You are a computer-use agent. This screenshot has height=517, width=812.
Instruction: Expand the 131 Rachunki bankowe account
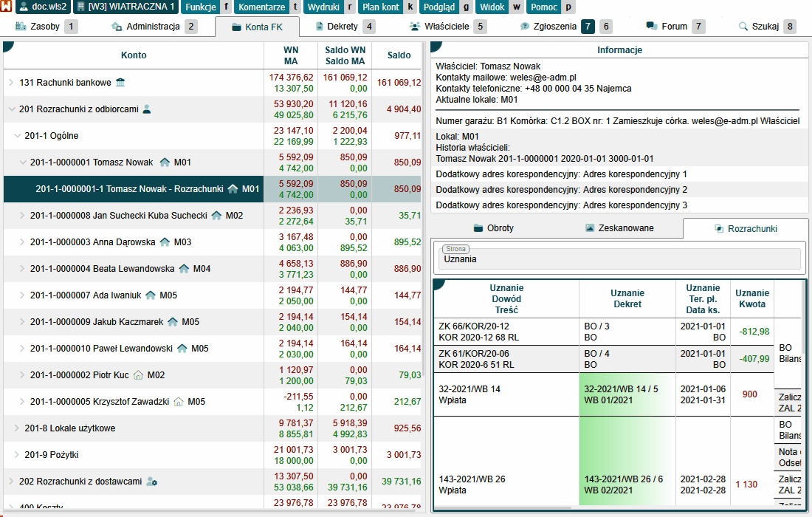11,83
